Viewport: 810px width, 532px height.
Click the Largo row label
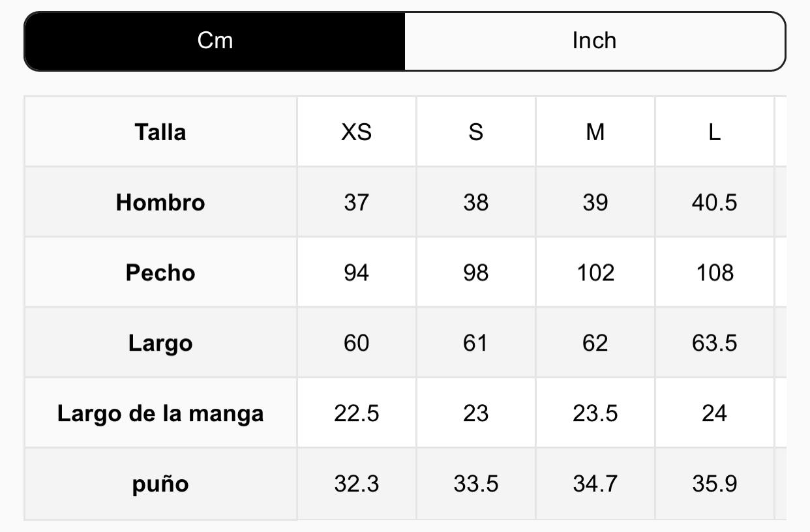(160, 343)
